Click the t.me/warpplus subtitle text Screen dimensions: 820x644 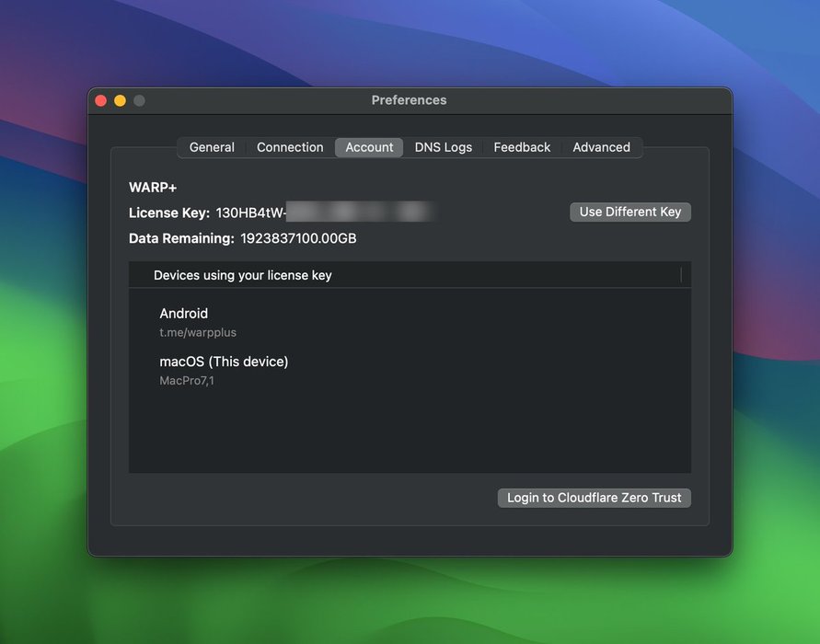198,332
